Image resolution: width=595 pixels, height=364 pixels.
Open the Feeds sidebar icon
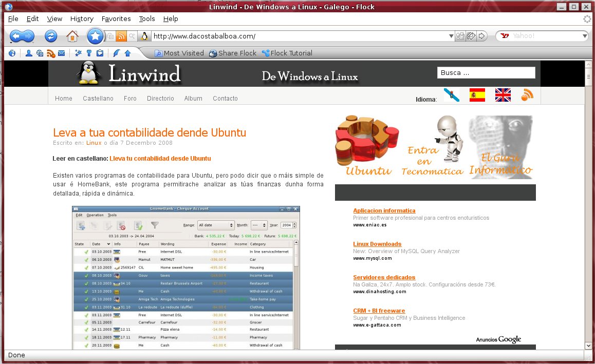pos(51,53)
